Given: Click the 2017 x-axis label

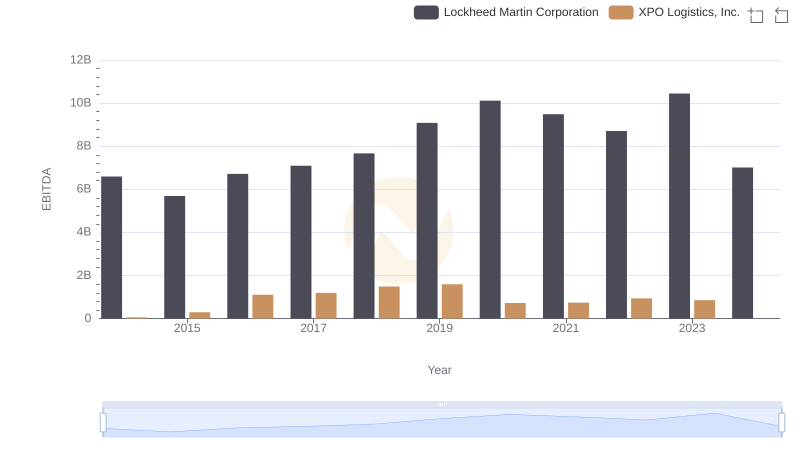Looking at the screenshot, I should click(x=313, y=328).
